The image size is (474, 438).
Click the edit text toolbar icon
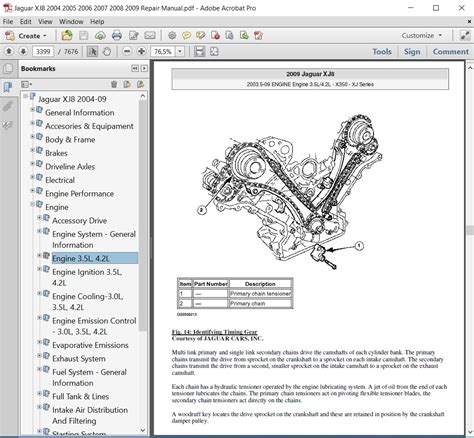click(x=134, y=35)
